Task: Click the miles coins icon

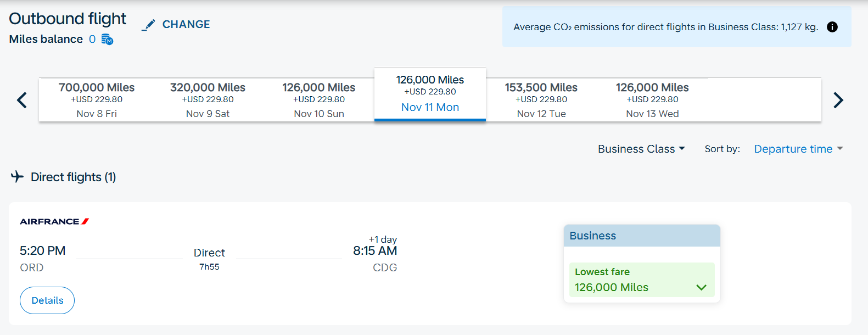Action: (108, 40)
